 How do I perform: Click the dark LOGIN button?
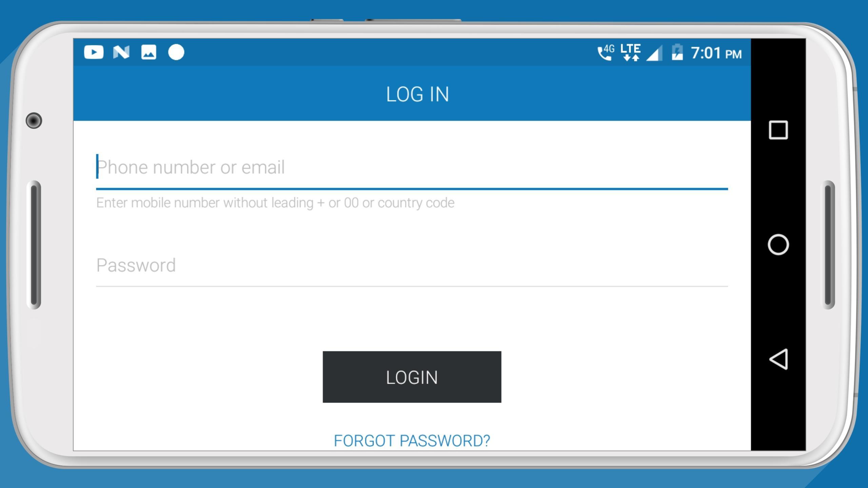pos(412,377)
